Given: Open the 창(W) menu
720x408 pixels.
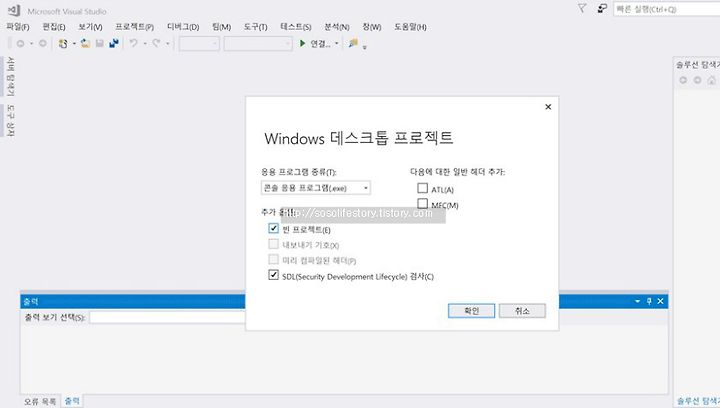Looking at the screenshot, I should 371,27.
